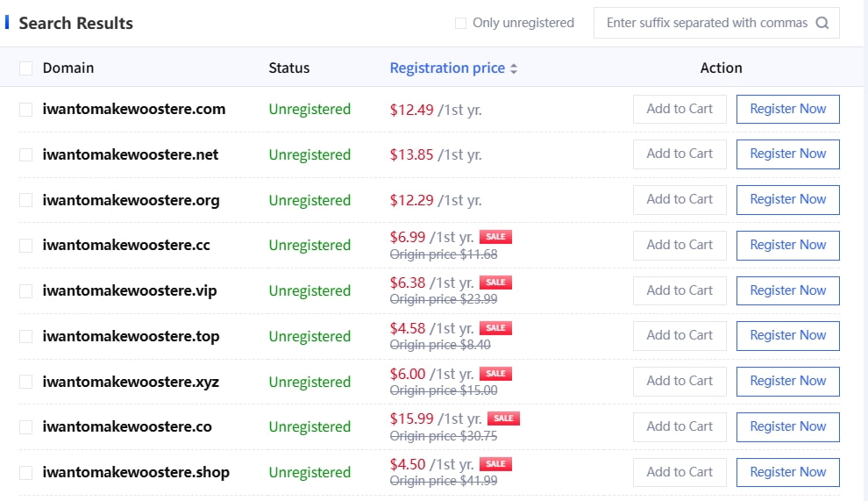868x501 pixels.
Task: Add iwantomakewoostere.org to cart
Action: [679, 199]
